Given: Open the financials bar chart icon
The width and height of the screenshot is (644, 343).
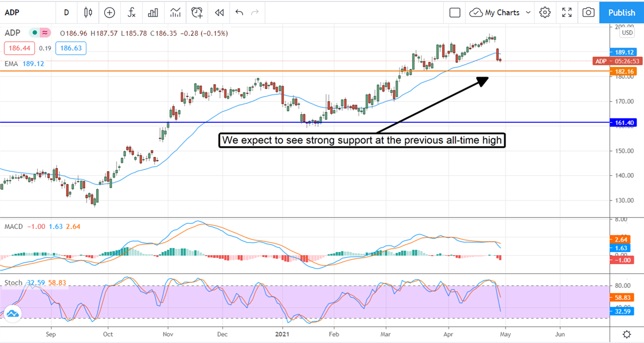Looking at the screenshot, I should (x=153, y=12).
